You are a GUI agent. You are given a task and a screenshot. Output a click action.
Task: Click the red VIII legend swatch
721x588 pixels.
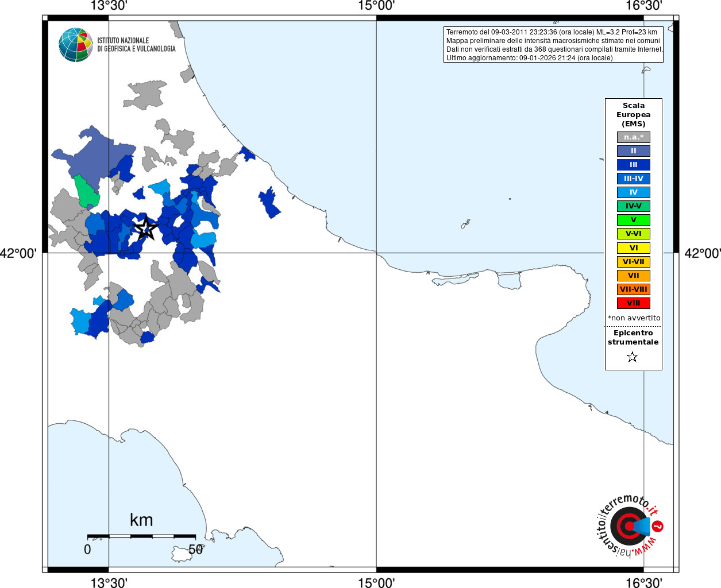coord(634,303)
